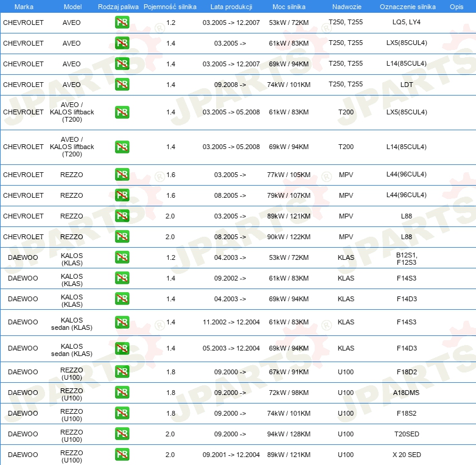Click fuel icon in KALOS 09.2002 F14S3 row
This screenshot has height=465, width=476.
click(x=122, y=278)
